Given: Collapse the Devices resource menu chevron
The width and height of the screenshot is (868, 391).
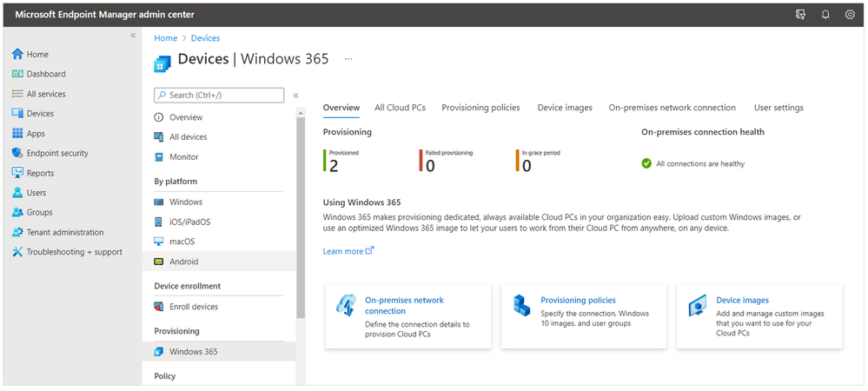Looking at the screenshot, I should 295,96.
